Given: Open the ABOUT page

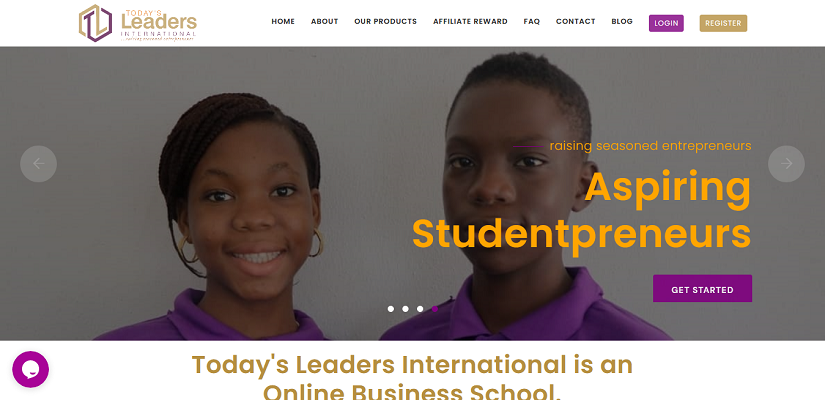Looking at the screenshot, I should tap(325, 22).
